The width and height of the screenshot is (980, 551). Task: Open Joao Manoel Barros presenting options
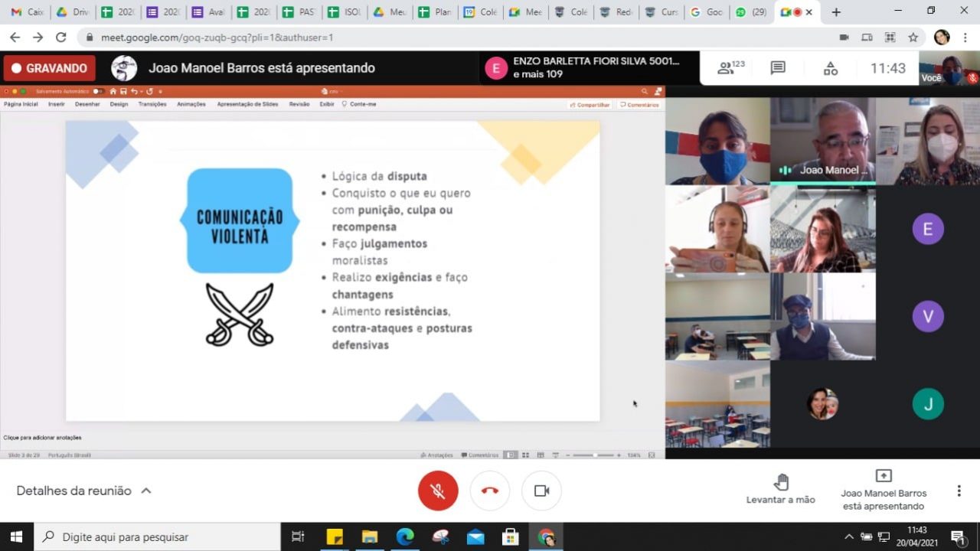tap(884, 490)
